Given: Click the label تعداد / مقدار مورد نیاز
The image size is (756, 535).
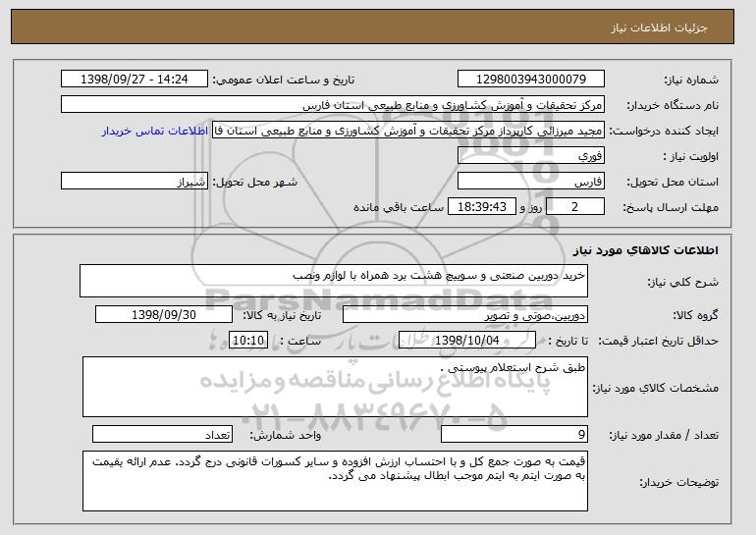Looking at the screenshot, I should [x=664, y=435].
